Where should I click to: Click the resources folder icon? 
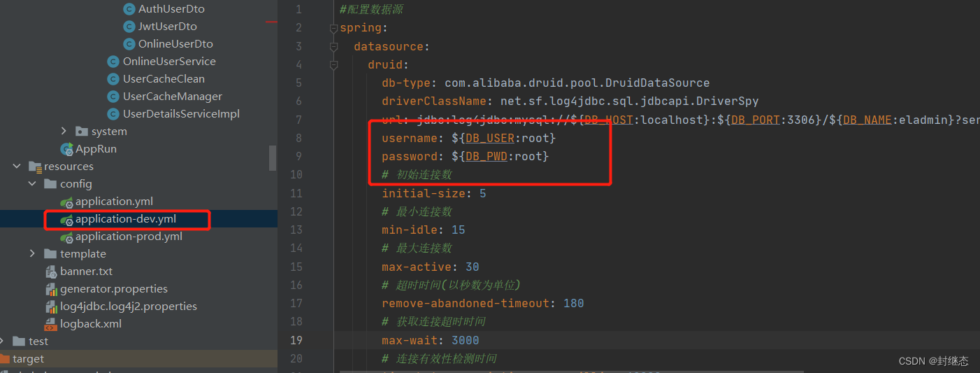pyautogui.click(x=35, y=167)
